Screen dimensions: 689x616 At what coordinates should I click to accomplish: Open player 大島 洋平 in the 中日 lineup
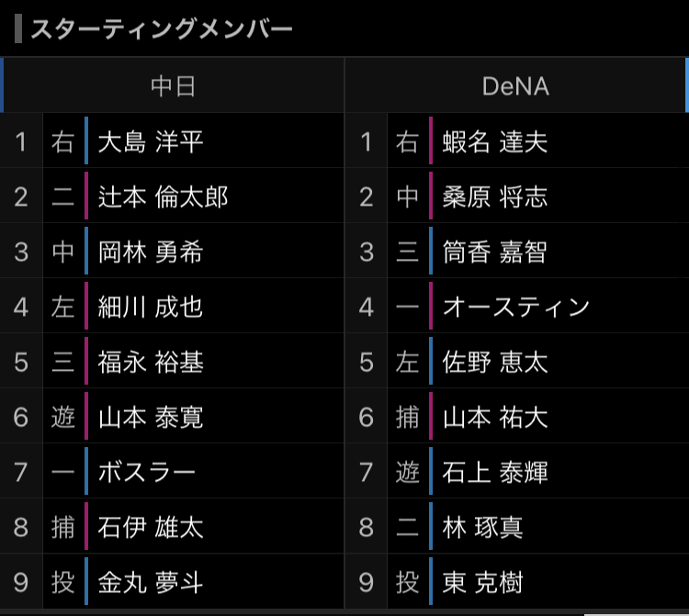tap(151, 141)
